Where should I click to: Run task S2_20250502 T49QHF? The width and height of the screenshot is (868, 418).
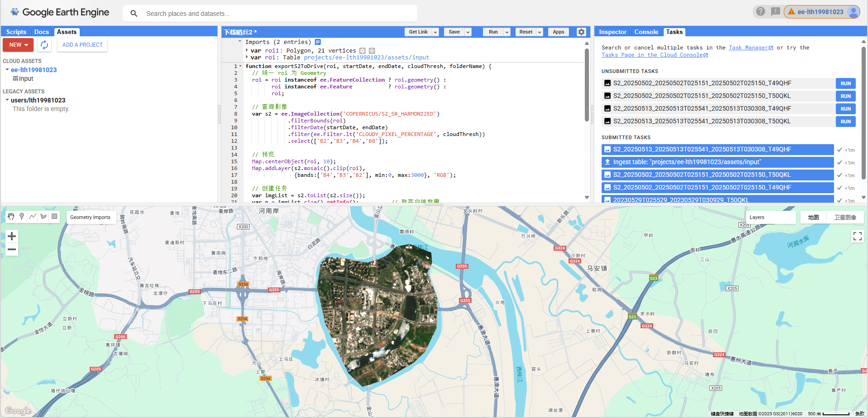click(x=846, y=83)
